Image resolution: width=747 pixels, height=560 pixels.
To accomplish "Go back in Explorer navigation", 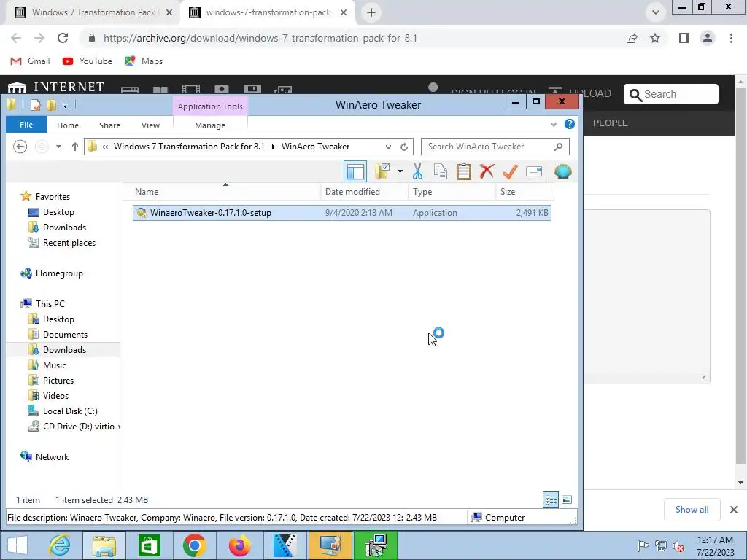I will pos(20,147).
